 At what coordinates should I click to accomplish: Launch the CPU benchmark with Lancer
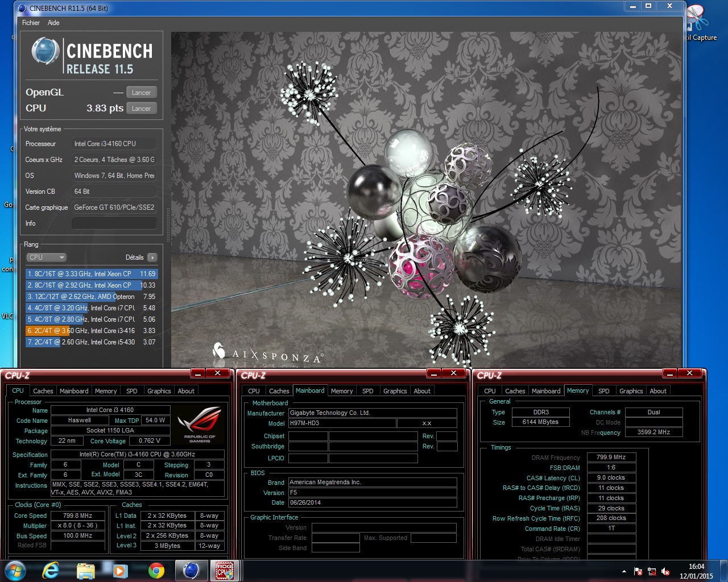tap(141, 109)
